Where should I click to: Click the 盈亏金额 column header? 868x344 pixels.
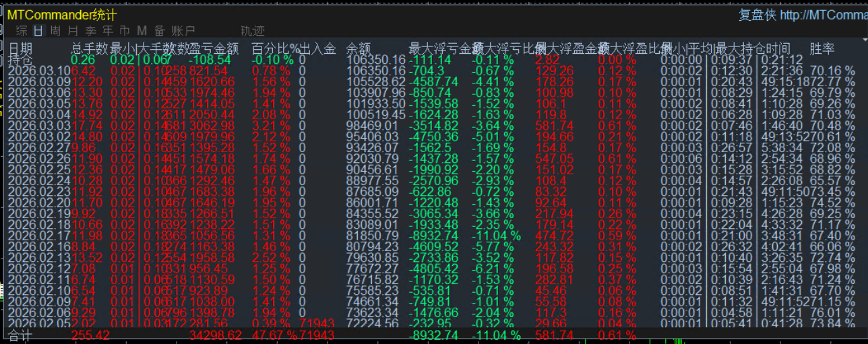215,48
